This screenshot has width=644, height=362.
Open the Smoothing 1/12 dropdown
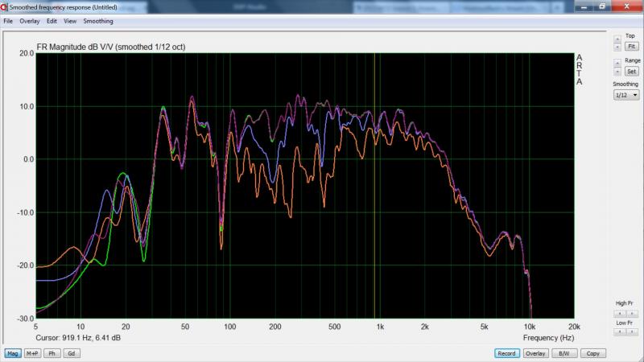(x=625, y=94)
